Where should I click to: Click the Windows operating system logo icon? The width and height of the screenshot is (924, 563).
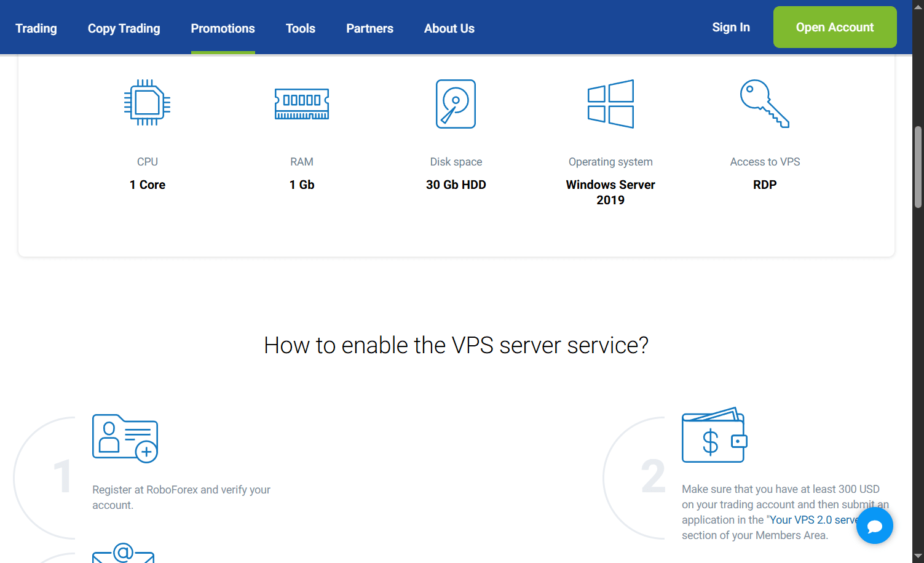[x=610, y=104]
